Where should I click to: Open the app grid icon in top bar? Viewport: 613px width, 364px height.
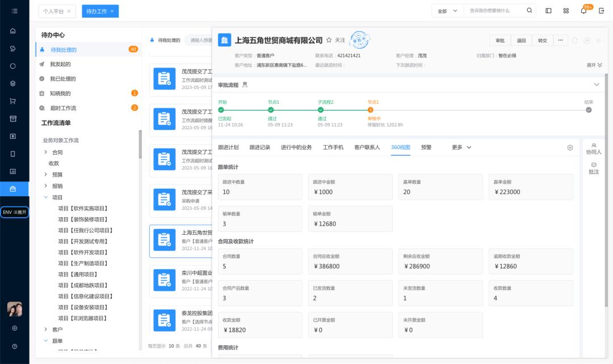[565, 10]
